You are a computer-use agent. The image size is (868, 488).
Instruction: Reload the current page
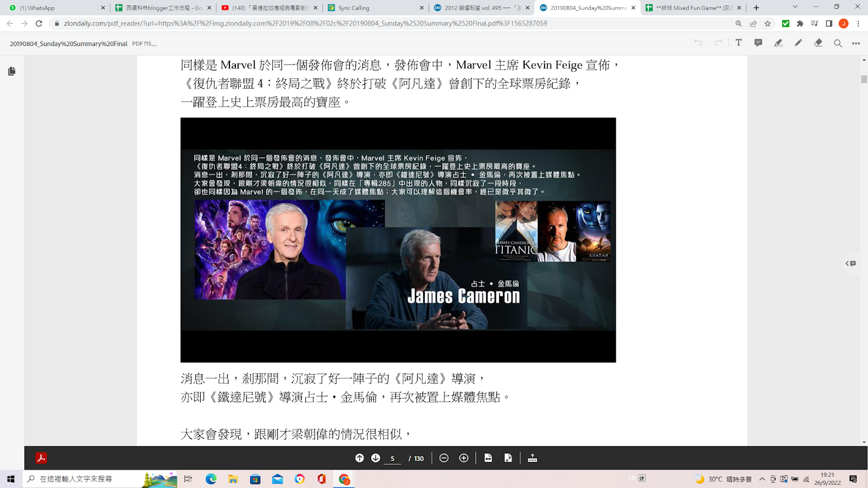click(39, 23)
